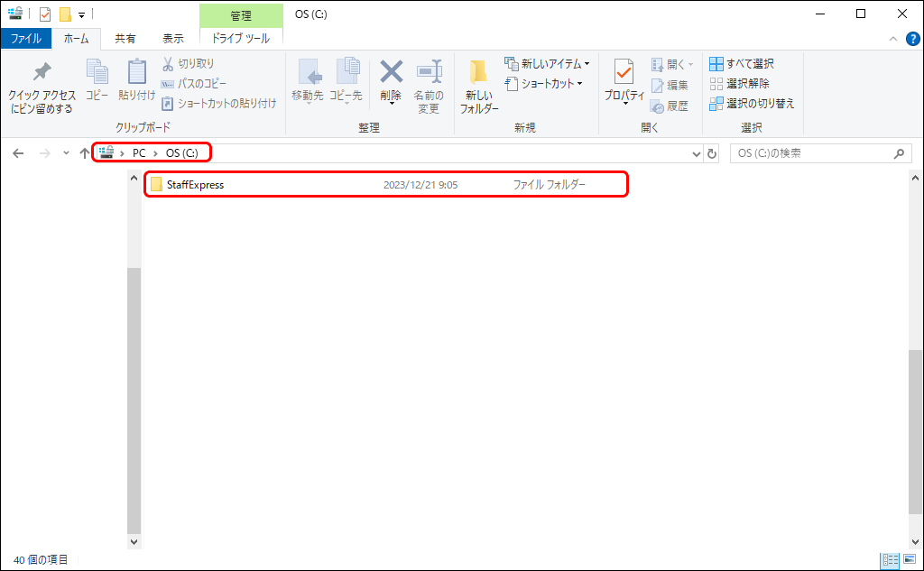Click the Delete (削除) X icon
Screen dimensions: 924x571
click(x=392, y=72)
